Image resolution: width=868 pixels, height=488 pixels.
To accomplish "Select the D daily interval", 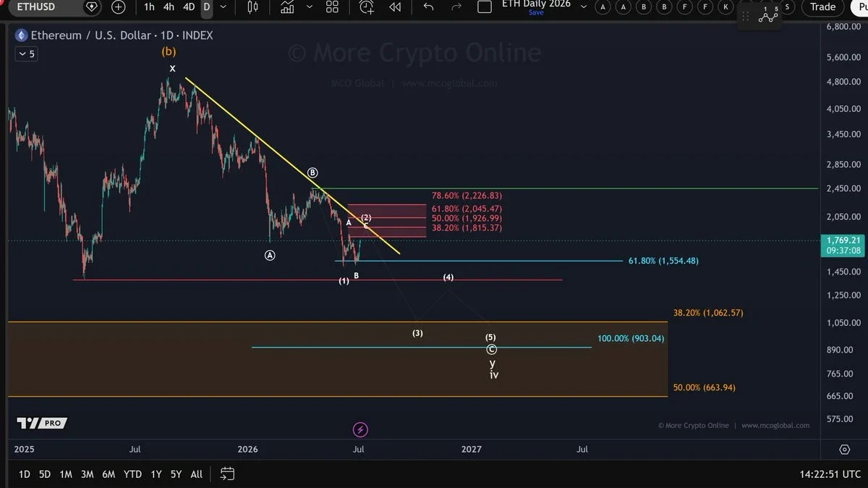I will [x=207, y=7].
